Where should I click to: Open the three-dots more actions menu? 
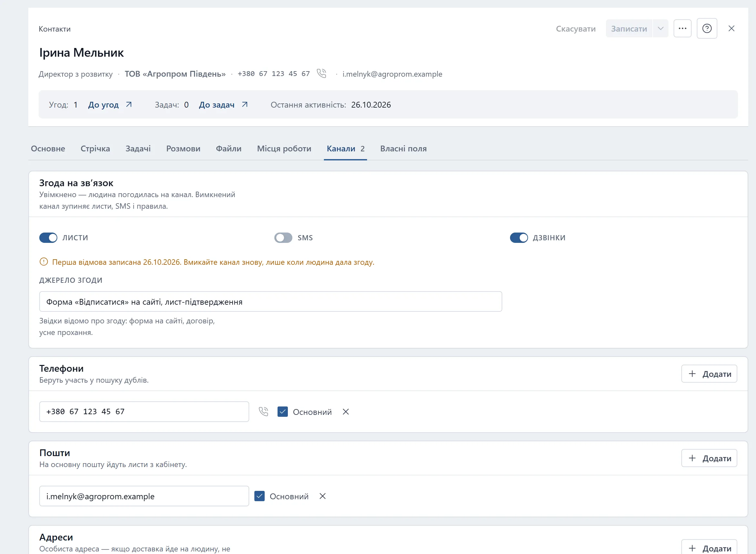(x=682, y=28)
